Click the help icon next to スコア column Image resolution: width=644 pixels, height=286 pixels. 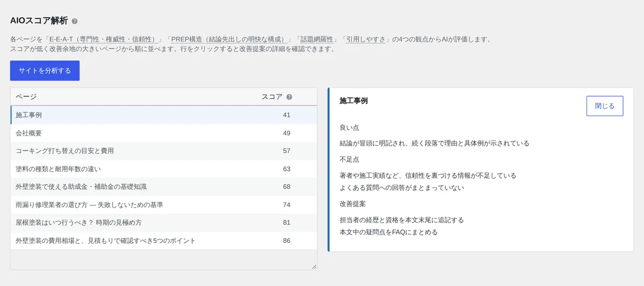289,97
